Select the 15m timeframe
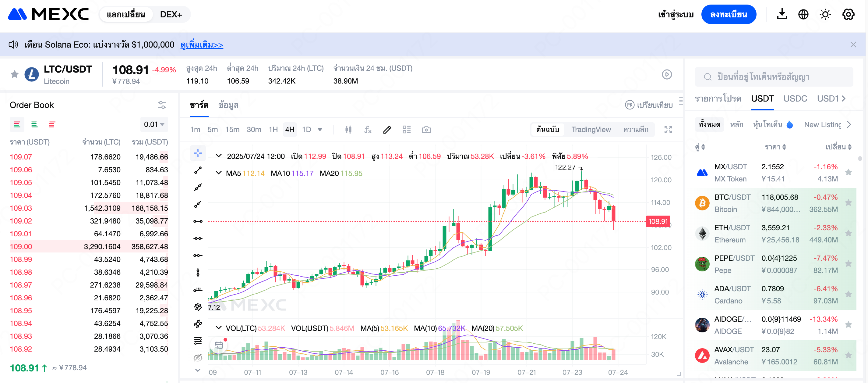The image size is (868, 383). pyautogui.click(x=232, y=130)
